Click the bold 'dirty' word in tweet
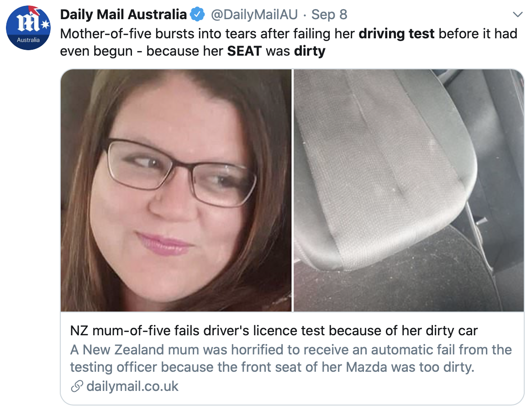This screenshot has width=532, height=411. [310, 51]
